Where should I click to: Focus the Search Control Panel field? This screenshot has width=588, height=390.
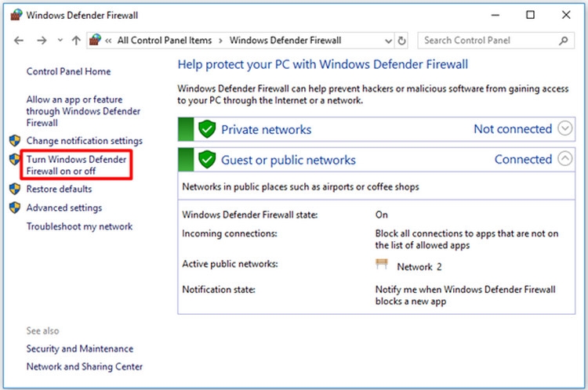495,41
